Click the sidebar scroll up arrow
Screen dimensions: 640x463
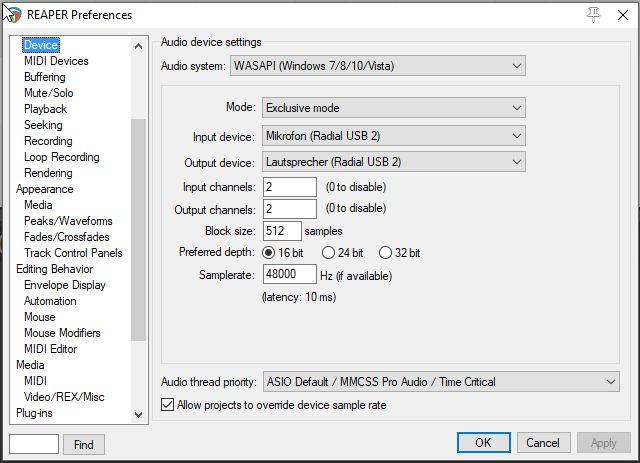(138, 46)
